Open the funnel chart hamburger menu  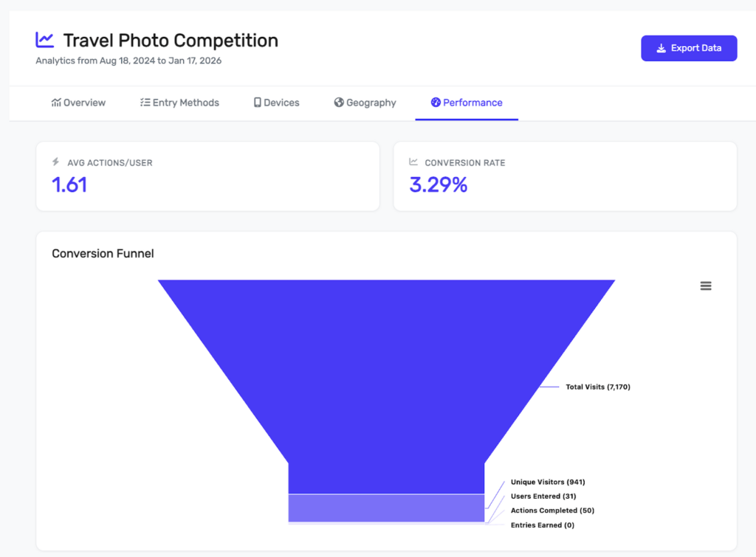coord(706,286)
